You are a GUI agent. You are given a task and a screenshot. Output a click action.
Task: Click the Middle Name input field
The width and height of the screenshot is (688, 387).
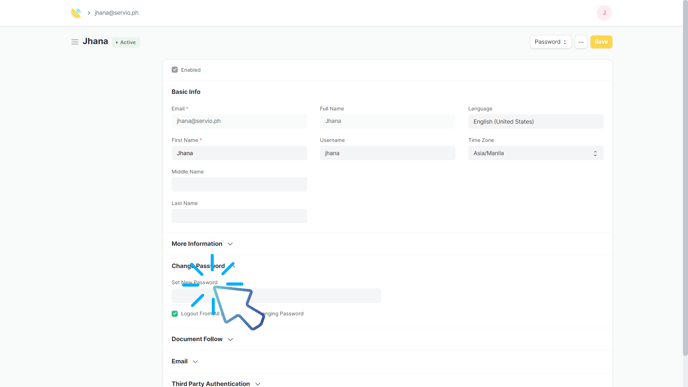[x=239, y=185]
